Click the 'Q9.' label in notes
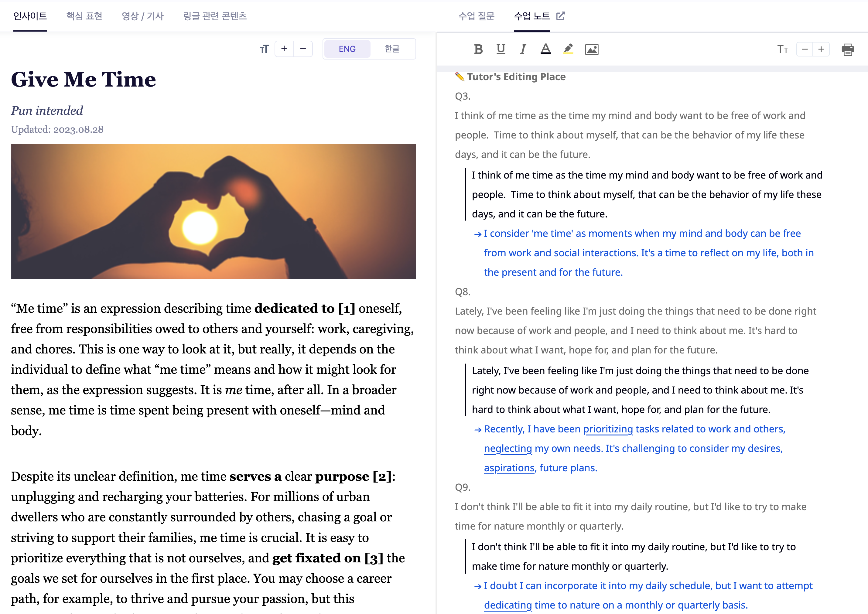This screenshot has height=614, width=868. pyautogui.click(x=462, y=487)
